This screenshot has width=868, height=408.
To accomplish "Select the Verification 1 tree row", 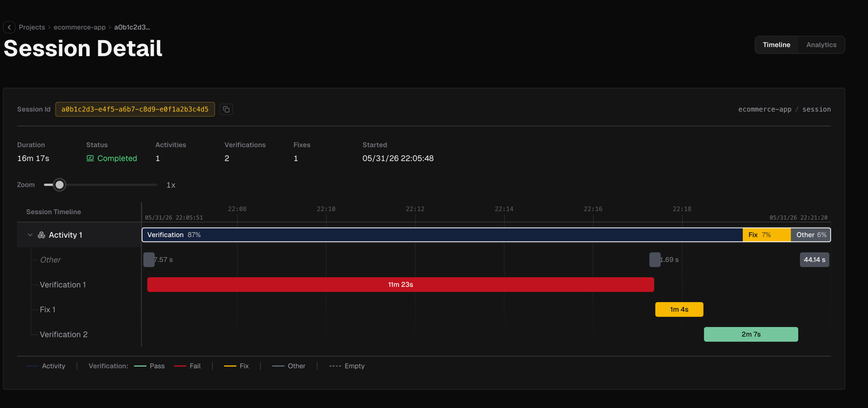I will pos(63,285).
